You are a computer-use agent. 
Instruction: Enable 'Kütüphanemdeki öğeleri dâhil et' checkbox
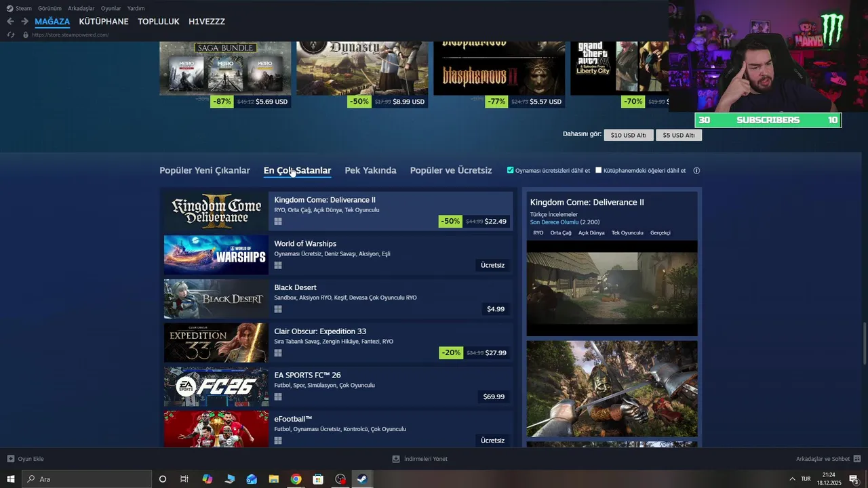tap(599, 170)
